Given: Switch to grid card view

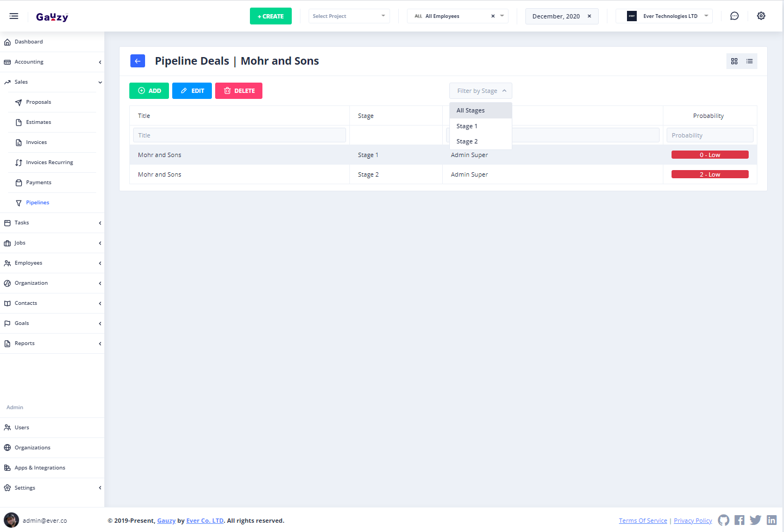Looking at the screenshot, I should pyautogui.click(x=734, y=61).
